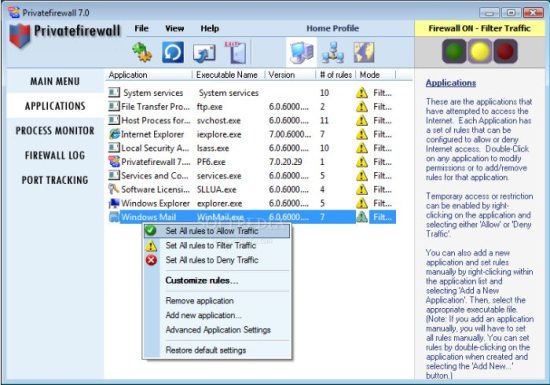Click the Privatefirewall 7 row icon
Image resolution: width=550 pixels, height=385 pixels.
(x=114, y=162)
